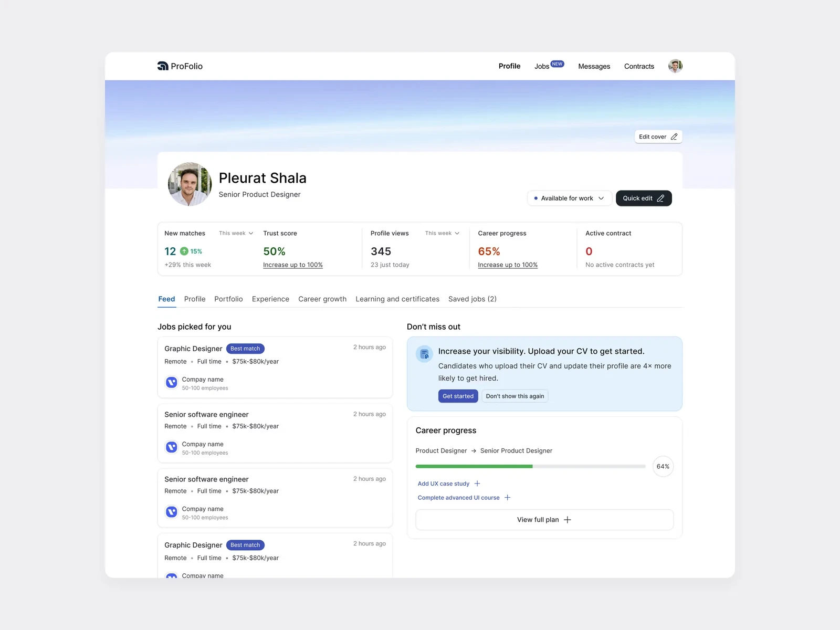Click company logo in first Senior software engineer card
Viewport: 840px width, 630px height.
pyautogui.click(x=171, y=447)
